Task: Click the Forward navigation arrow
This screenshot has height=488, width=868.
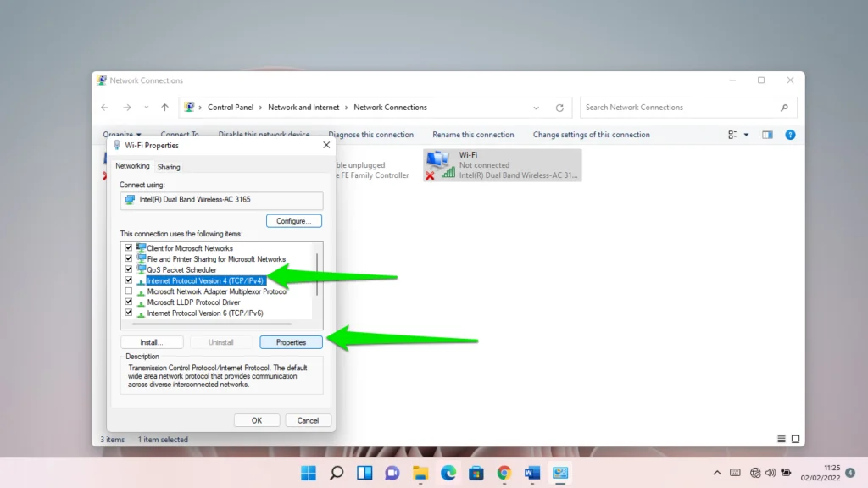Action: coord(127,108)
